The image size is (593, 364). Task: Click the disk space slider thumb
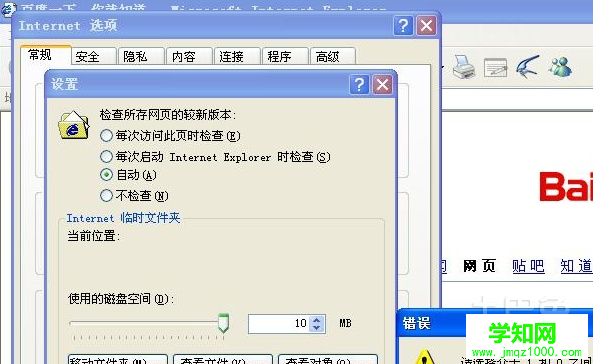(224, 323)
